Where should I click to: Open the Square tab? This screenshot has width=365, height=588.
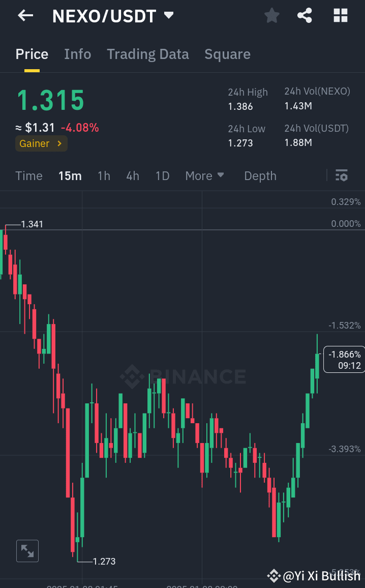(227, 54)
